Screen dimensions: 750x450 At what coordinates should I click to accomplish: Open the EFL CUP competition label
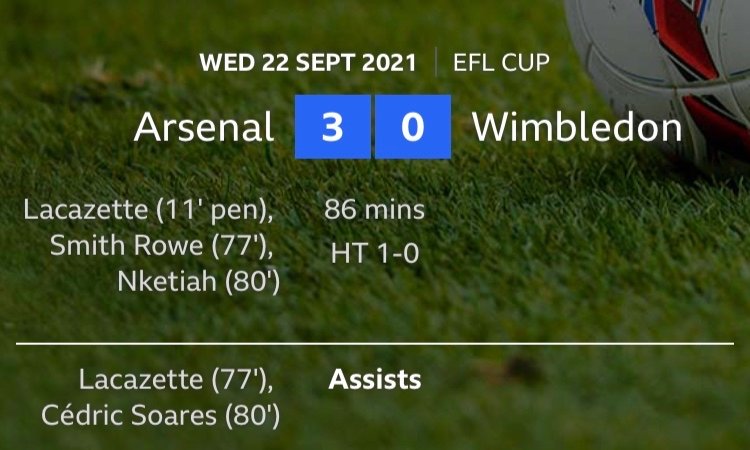click(x=501, y=63)
